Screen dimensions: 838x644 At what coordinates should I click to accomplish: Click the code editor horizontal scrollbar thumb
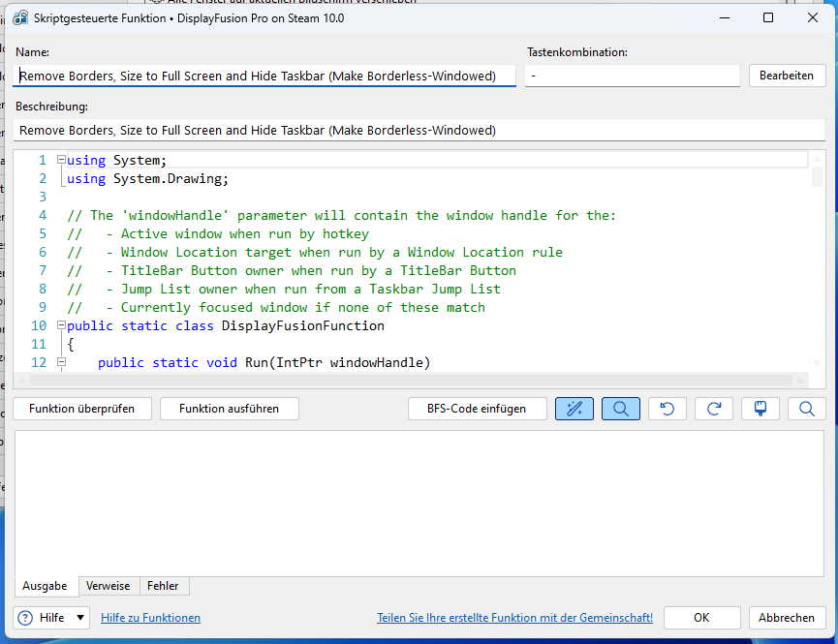[x=411, y=380]
